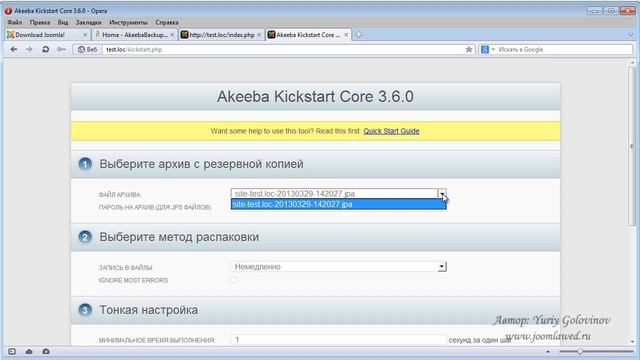Viewport: 640px width, 360px height.
Task: Open the Закладки menu
Action: tap(88, 22)
